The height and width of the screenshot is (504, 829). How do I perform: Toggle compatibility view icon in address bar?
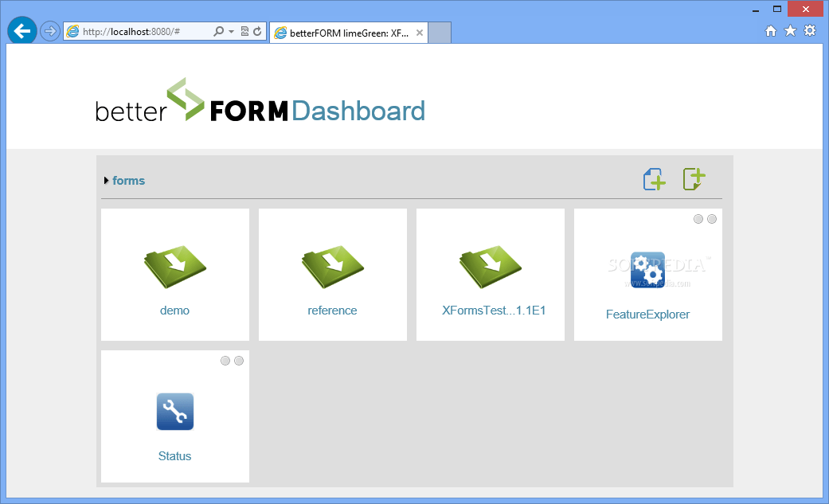click(x=244, y=31)
